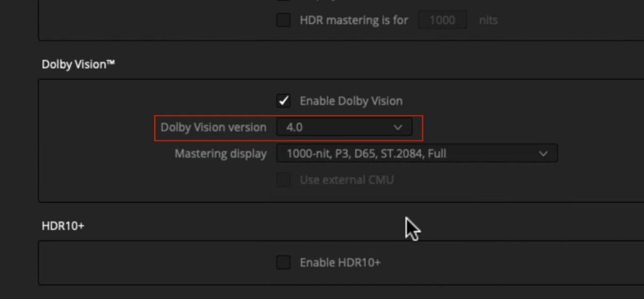Click the 1000-nit, P3, D65, ST.2084, Full text
The image size is (644, 299).
pos(367,154)
